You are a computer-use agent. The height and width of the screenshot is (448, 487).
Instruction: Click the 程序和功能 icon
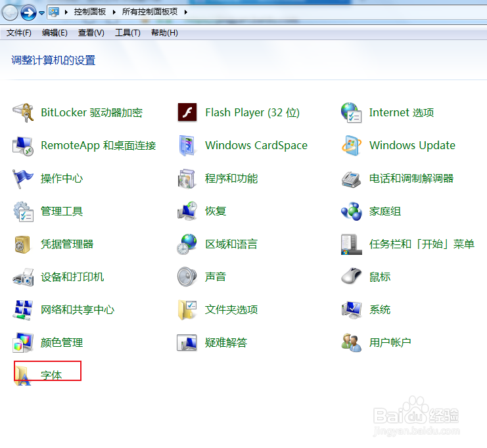click(187, 179)
